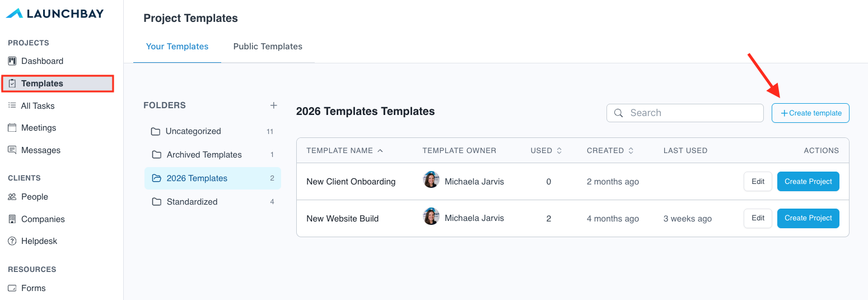Click the Forms icon under Resources
Viewport: 868px width, 300px height.
point(12,288)
